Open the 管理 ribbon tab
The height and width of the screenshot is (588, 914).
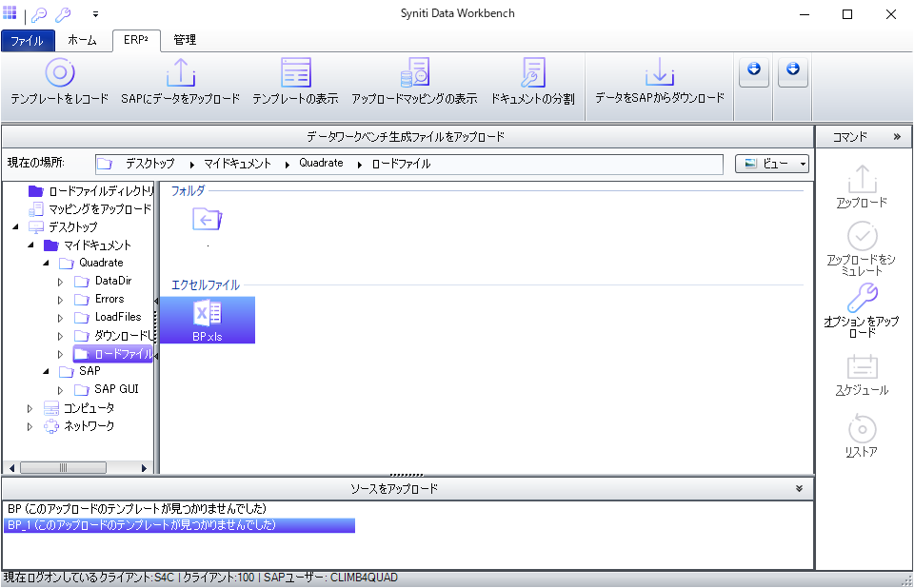click(185, 40)
